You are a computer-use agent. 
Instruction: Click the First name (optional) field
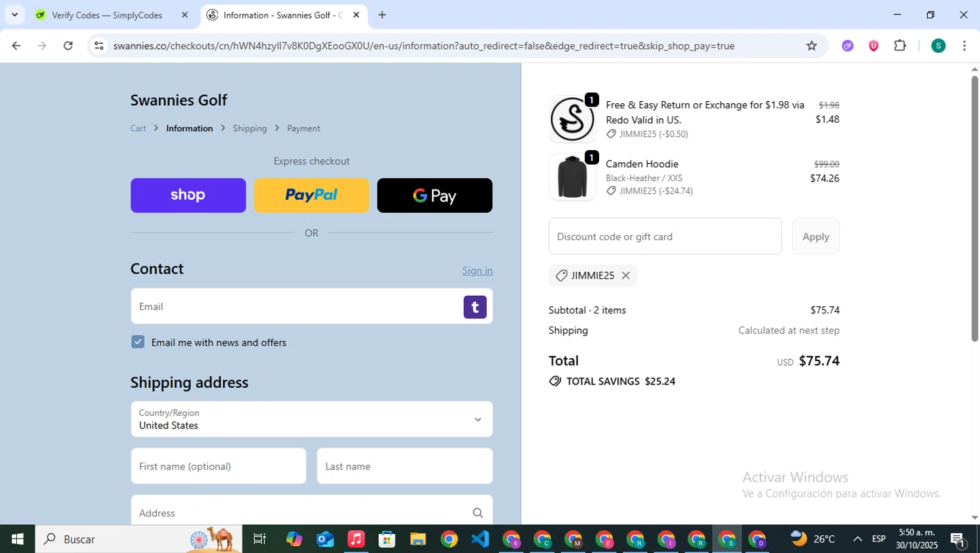pyautogui.click(x=218, y=466)
